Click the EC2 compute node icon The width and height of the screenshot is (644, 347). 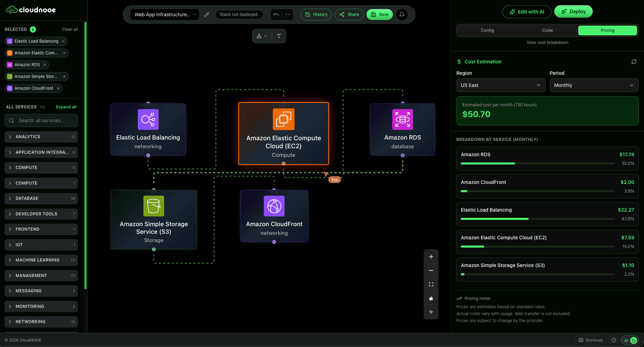284,119
